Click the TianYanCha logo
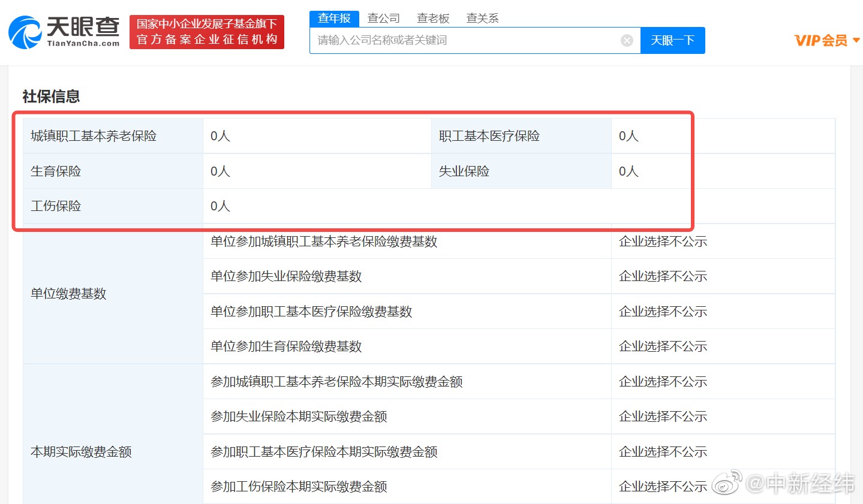Screen dimensions: 863x504 click(x=64, y=32)
